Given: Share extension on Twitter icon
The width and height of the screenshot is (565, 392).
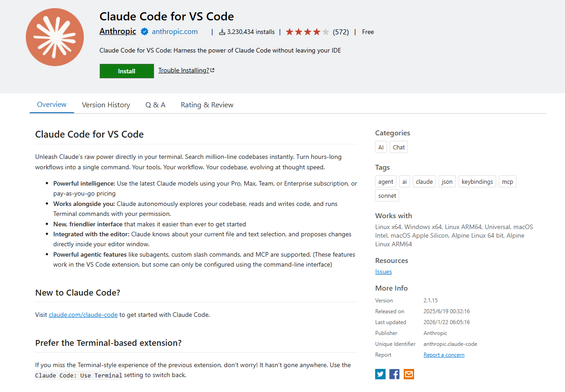Looking at the screenshot, I should pyautogui.click(x=380, y=374).
